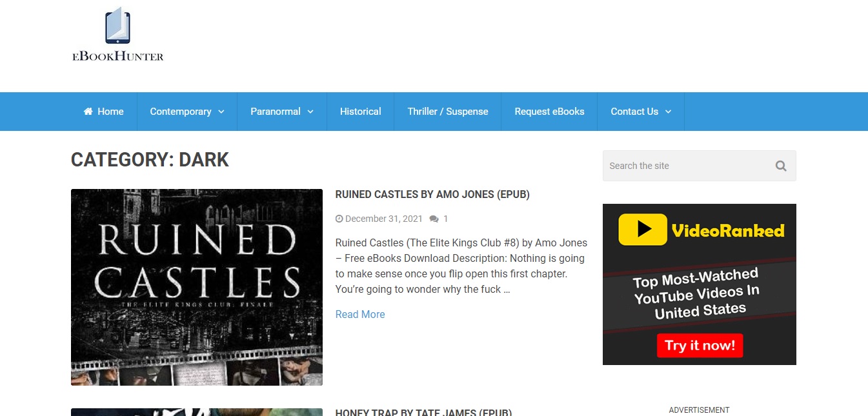
Task: Open the Honey Trap by Tate James title
Action: [x=423, y=412]
